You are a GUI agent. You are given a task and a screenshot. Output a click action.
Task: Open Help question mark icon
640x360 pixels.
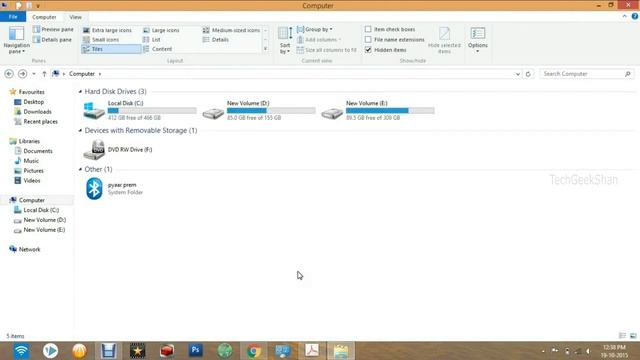(x=635, y=16)
